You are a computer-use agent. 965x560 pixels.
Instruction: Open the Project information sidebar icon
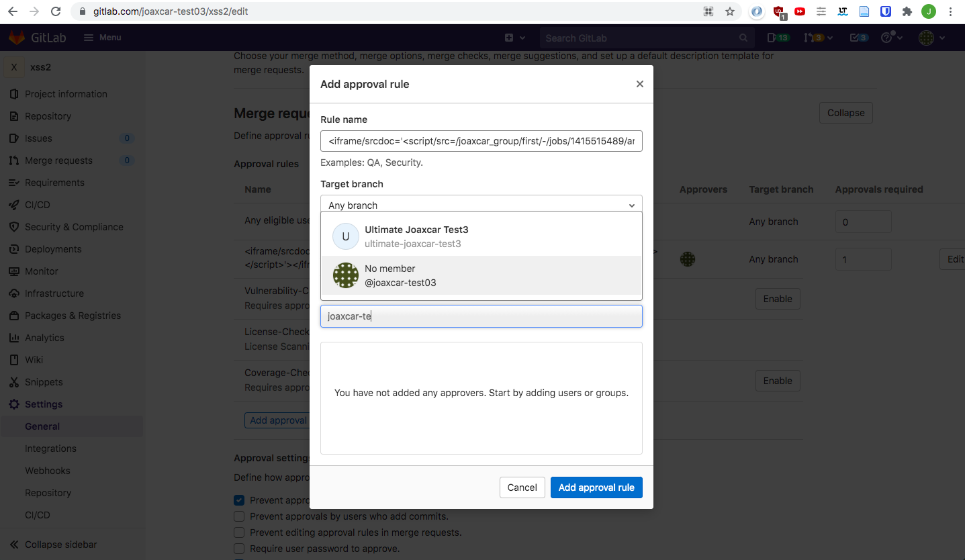tap(13, 94)
